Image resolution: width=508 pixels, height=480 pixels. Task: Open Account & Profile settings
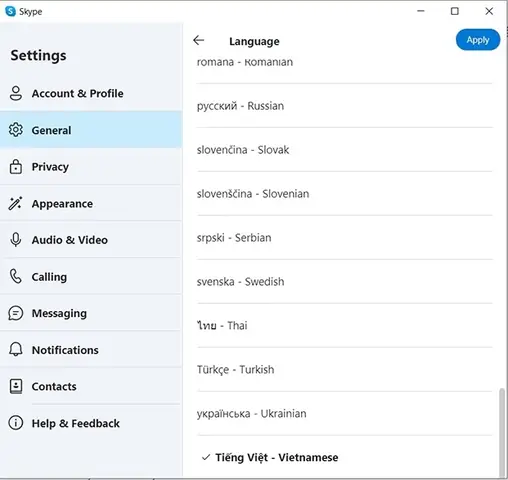(x=91, y=93)
